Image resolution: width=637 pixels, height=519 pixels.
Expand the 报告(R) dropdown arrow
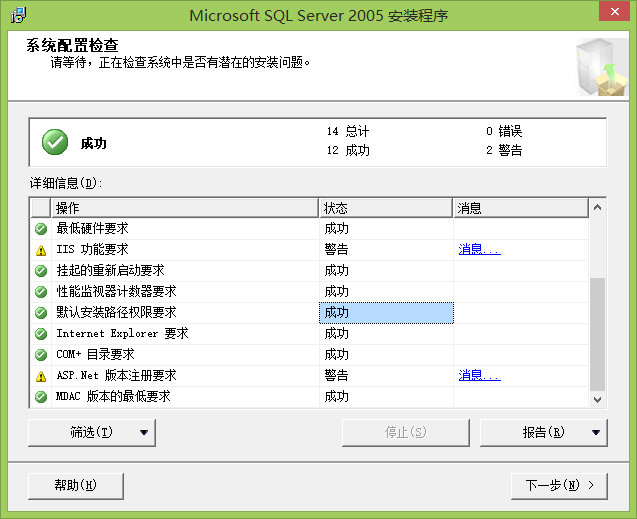[x=596, y=432]
